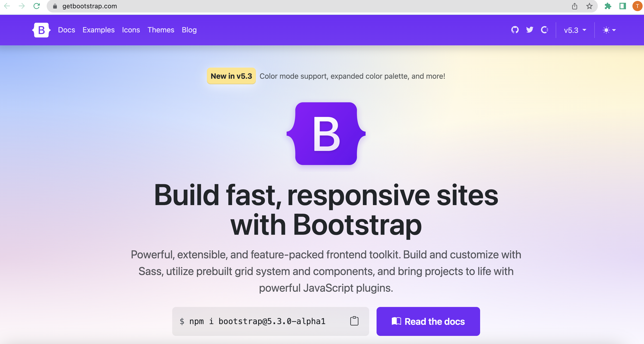The height and width of the screenshot is (344, 644).
Task: Visit the Themes nav link
Action: [x=161, y=30]
